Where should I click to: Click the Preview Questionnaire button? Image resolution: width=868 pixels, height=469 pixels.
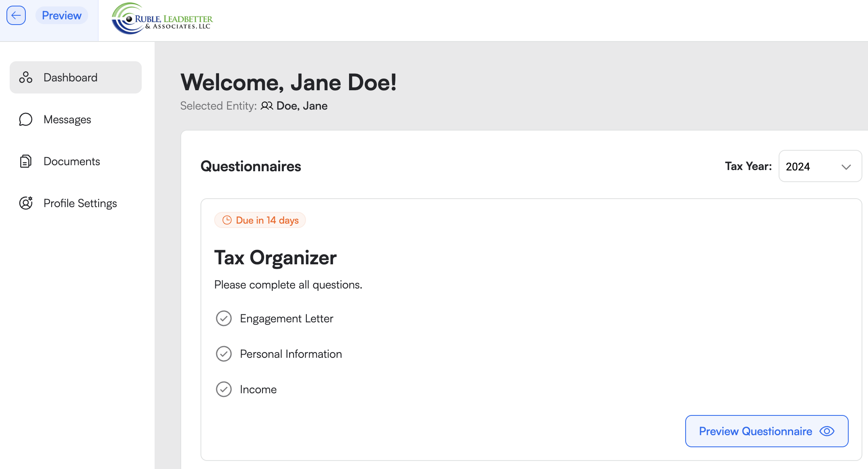pos(767,431)
